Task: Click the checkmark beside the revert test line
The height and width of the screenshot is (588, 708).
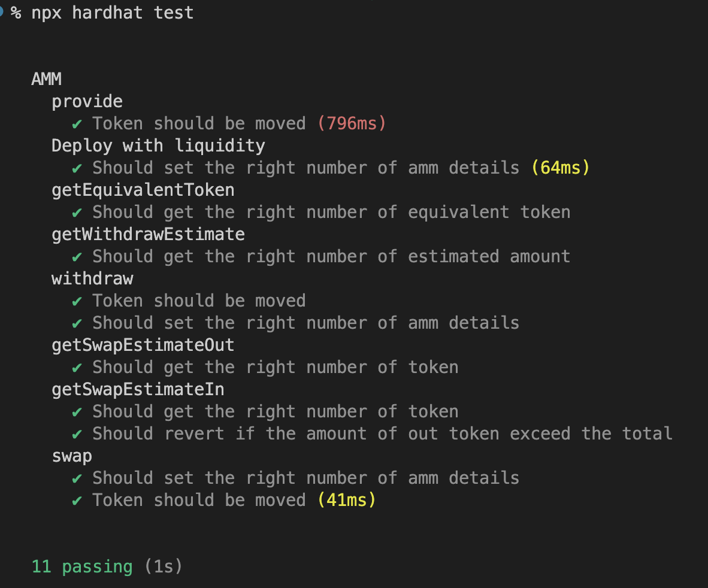Action: (x=77, y=434)
